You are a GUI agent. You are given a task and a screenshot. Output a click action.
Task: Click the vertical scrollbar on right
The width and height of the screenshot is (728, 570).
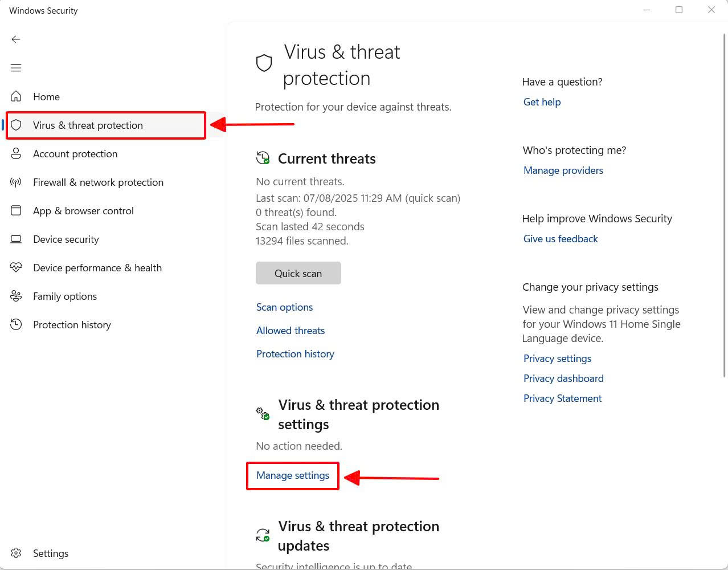pos(725,205)
